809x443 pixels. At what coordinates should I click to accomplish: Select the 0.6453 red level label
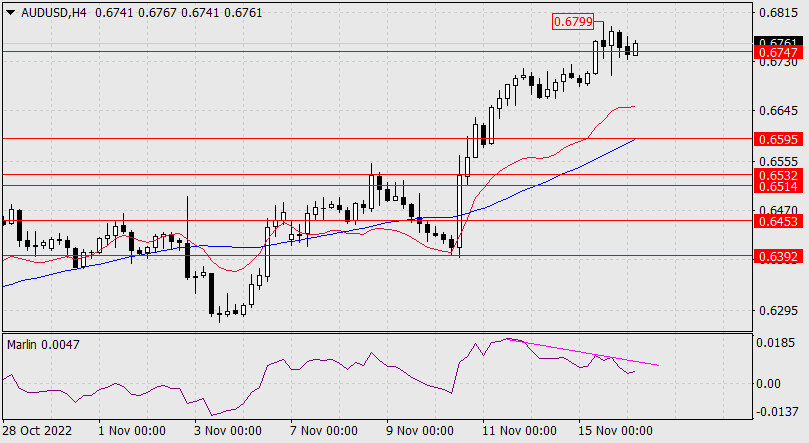779,221
